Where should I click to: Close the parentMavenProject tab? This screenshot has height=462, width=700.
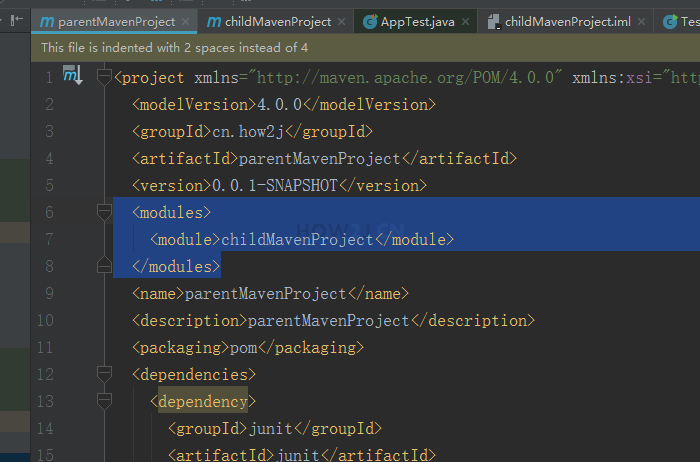point(185,21)
